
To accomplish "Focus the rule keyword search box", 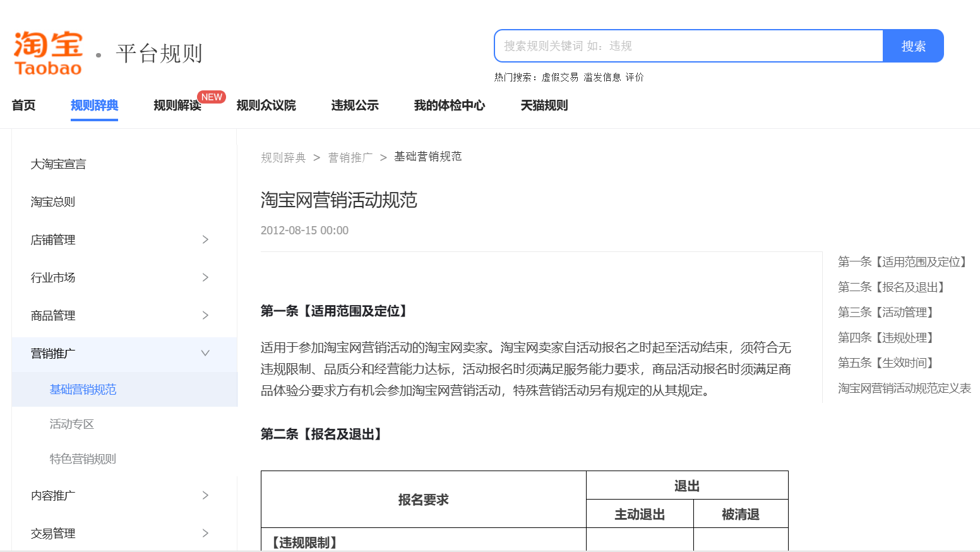I will pyautogui.click(x=688, y=46).
